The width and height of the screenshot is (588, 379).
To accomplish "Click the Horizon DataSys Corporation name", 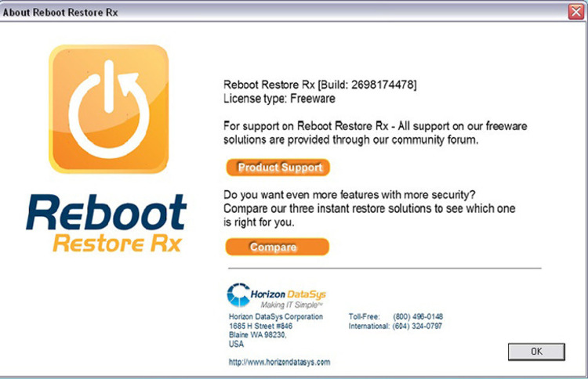I will (x=276, y=316).
